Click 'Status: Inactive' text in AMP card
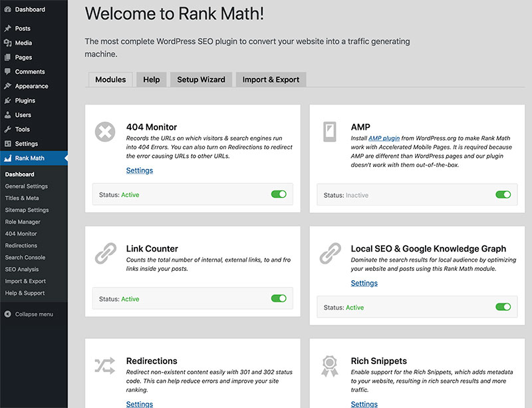This screenshot has width=532, height=408. point(346,195)
